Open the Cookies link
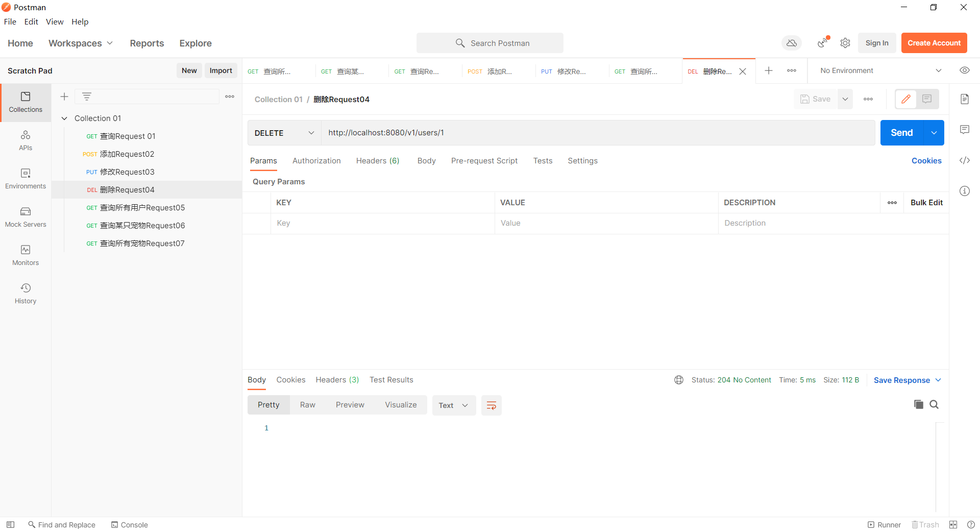Viewport: 980px width, 532px height. click(x=926, y=161)
